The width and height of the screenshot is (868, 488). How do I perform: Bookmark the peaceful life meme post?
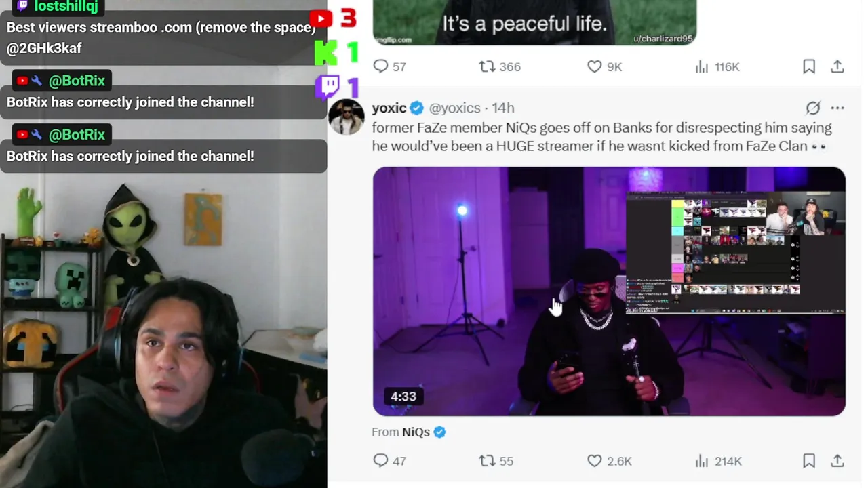[809, 66]
